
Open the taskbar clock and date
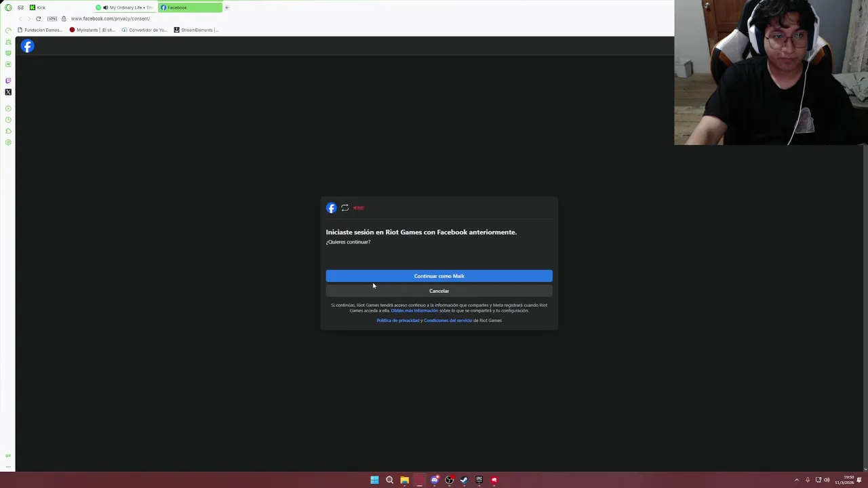[845, 480]
